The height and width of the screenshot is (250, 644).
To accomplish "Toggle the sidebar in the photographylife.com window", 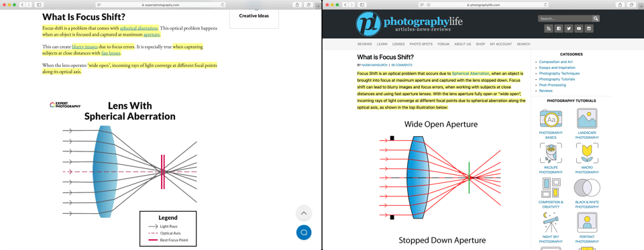I will pyautogui.click(x=362, y=5).
